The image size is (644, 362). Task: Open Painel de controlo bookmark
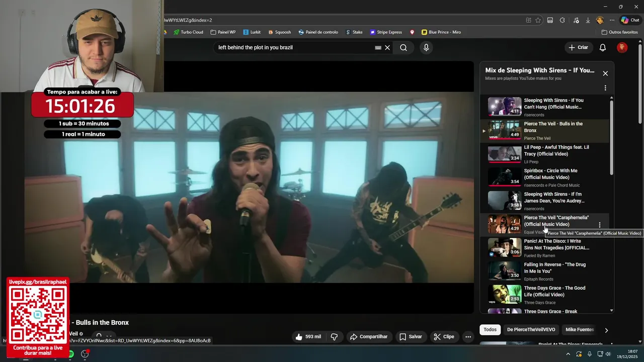click(318, 32)
